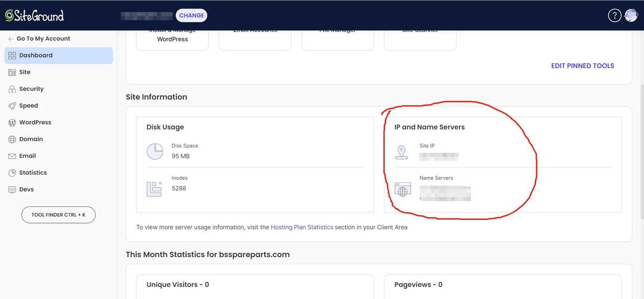Click EDIT PINNED TOOLS link
Image resolution: width=644 pixels, height=299 pixels.
(x=582, y=66)
